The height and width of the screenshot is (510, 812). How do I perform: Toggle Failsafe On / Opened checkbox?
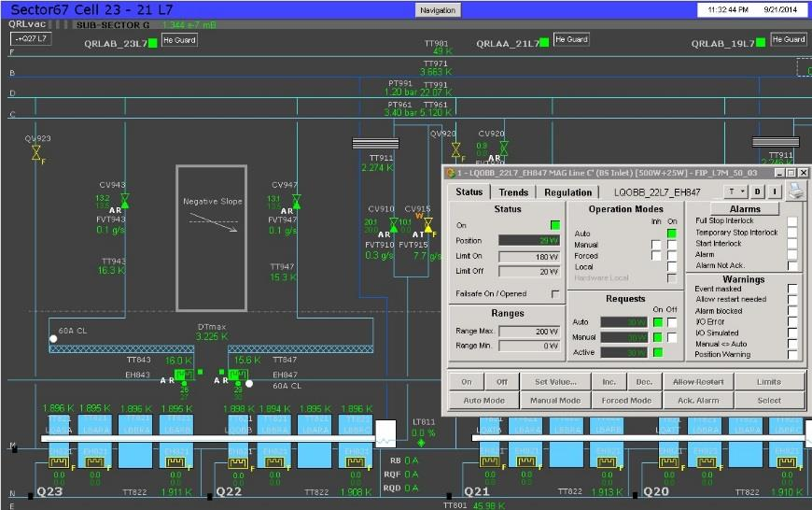pos(555,294)
